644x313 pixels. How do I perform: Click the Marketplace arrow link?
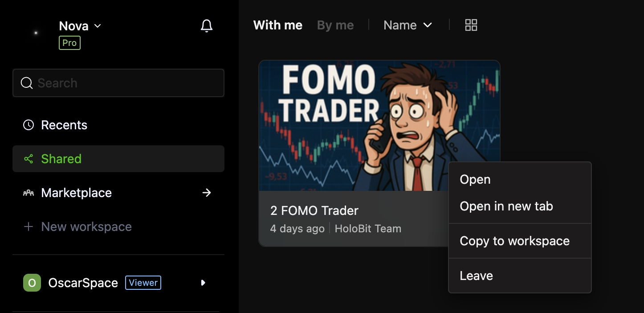[207, 193]
